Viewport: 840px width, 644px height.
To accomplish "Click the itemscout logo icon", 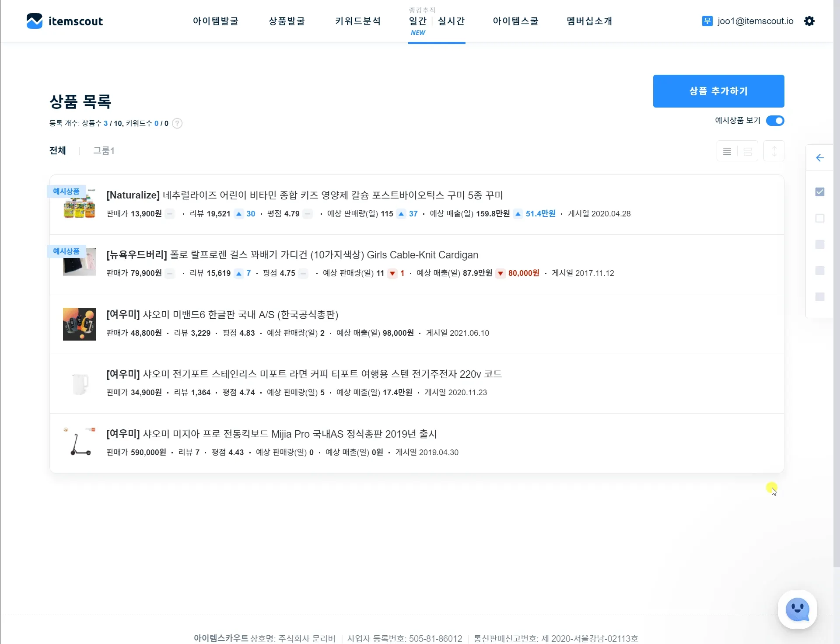I will point(34,21).
